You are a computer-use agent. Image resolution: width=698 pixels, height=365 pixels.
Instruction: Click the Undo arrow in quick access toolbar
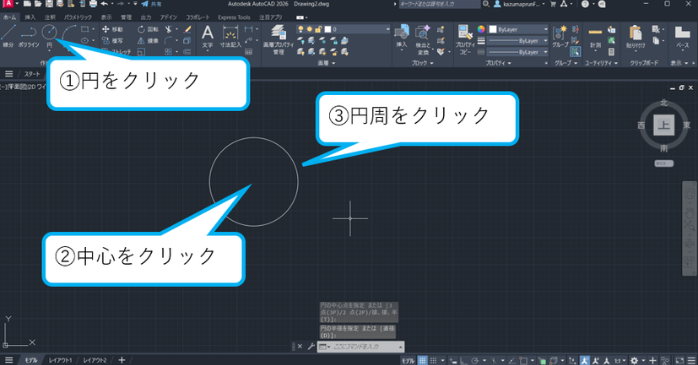pyautogui.click(x=104, y=4)
